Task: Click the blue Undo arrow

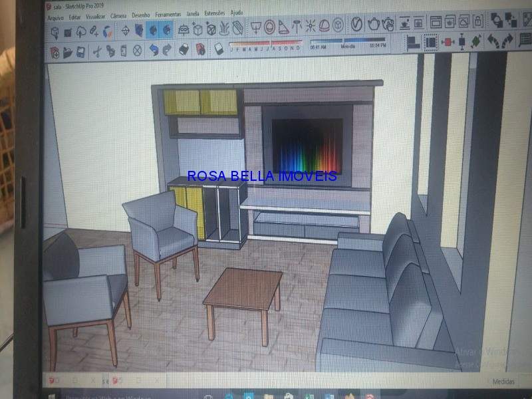Action: coord(154,50)
